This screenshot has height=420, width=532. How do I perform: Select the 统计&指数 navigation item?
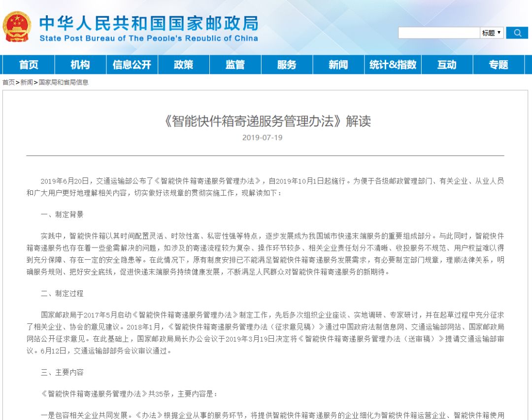[x=392, y=65]
